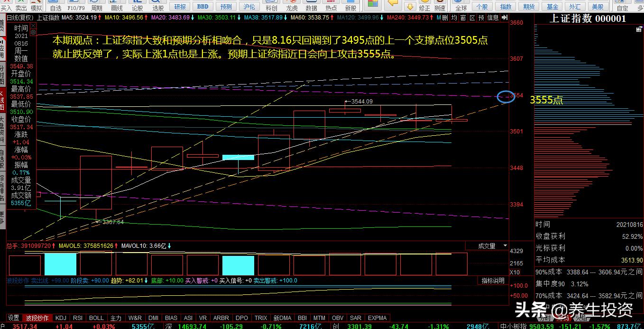Image resolution: width=644 pixels, height=329 pixels.
Task: Select the TRIX indicator tab
Action: point(261,318)
